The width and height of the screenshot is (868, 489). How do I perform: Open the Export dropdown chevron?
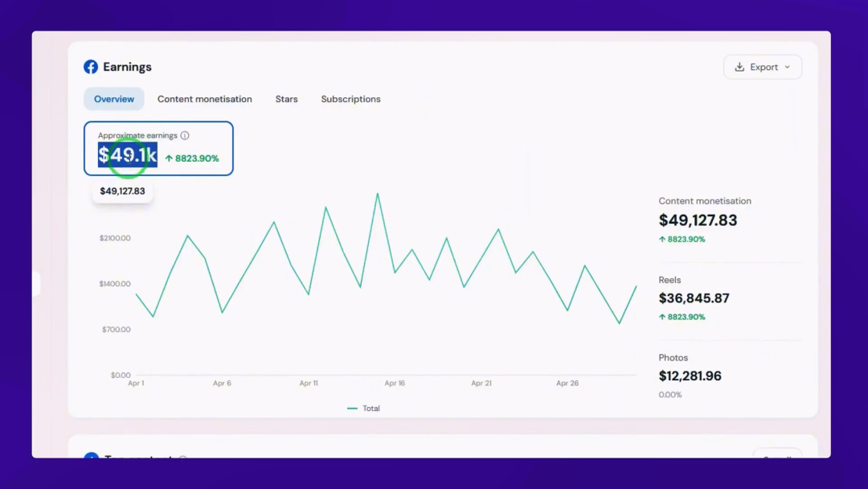coord(787,67)
